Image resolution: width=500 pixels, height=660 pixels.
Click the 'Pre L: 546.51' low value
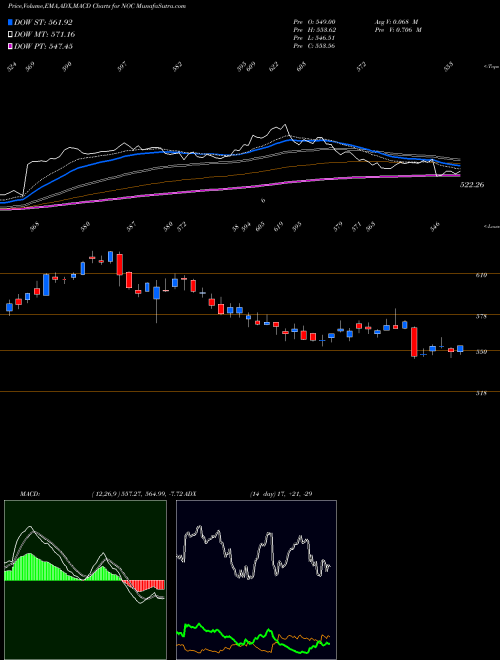point(314,38)
